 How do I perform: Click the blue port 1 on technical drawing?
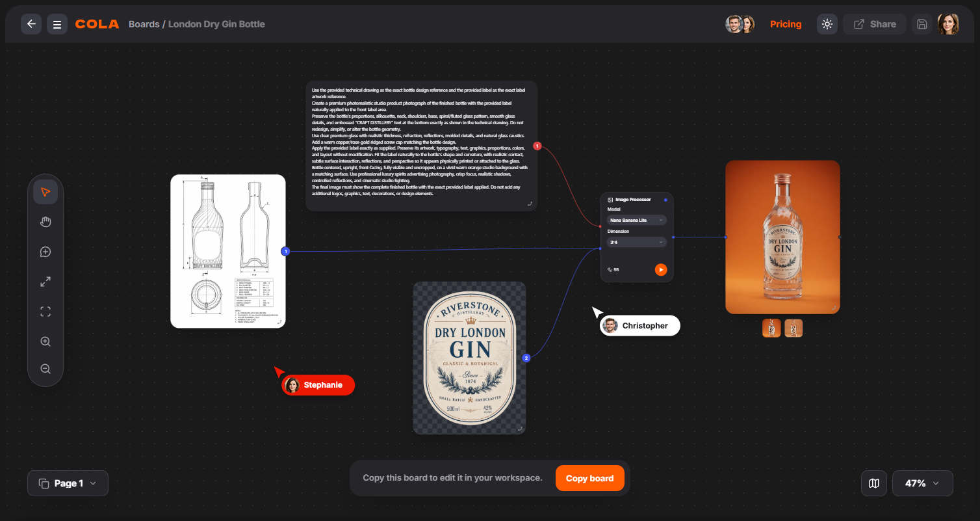click(285, 251)
